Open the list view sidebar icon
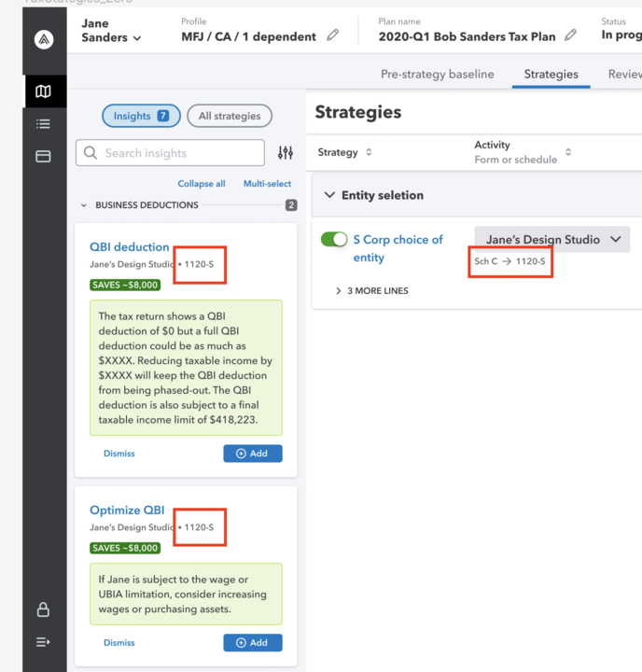The image size is (642, 672). pos(44,124)
